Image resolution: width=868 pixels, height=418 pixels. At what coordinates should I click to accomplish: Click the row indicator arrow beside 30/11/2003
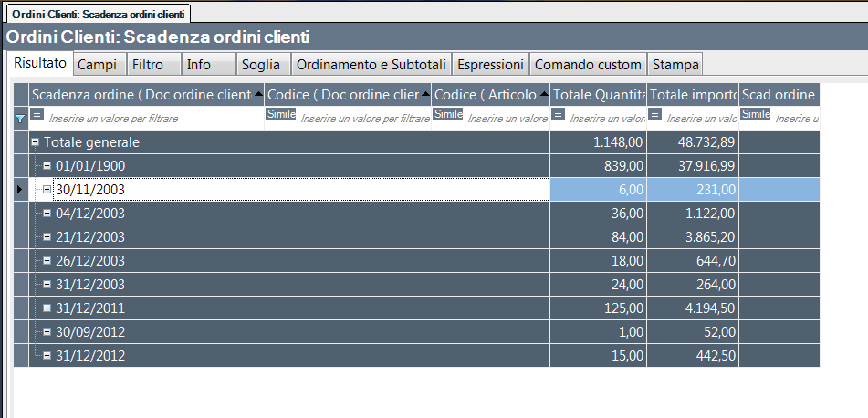20,189
